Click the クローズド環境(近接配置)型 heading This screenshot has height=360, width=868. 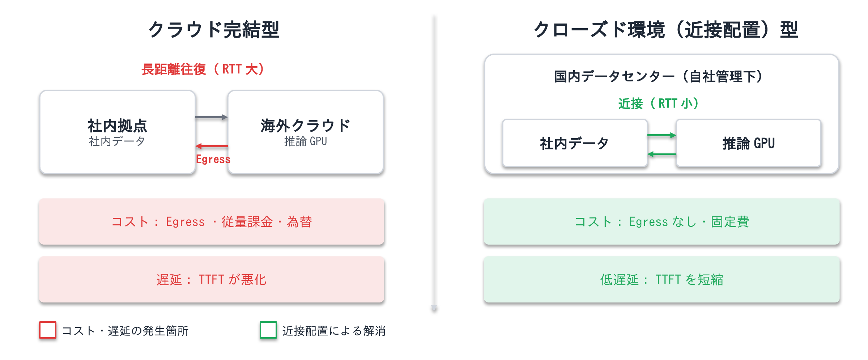click(665, 29)
